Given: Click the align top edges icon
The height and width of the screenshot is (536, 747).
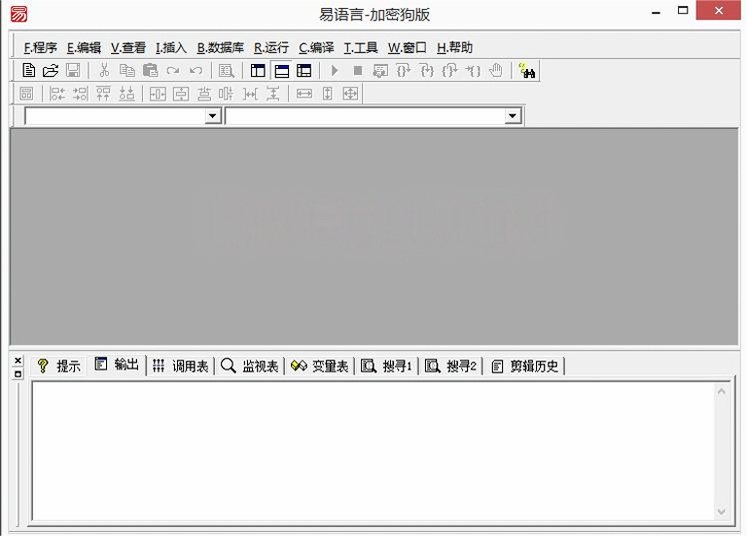Looking at the screenshot, I should tap(103, 93).
